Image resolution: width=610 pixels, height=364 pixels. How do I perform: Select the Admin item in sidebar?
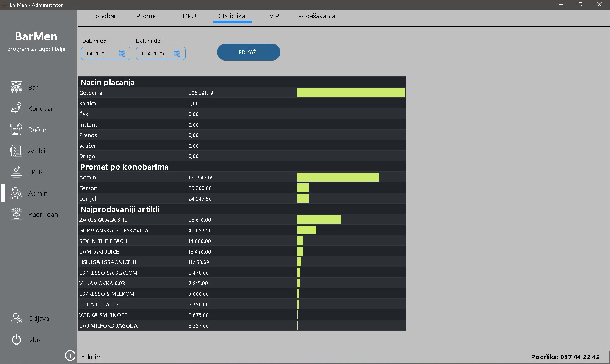click(x=38, y=193)
